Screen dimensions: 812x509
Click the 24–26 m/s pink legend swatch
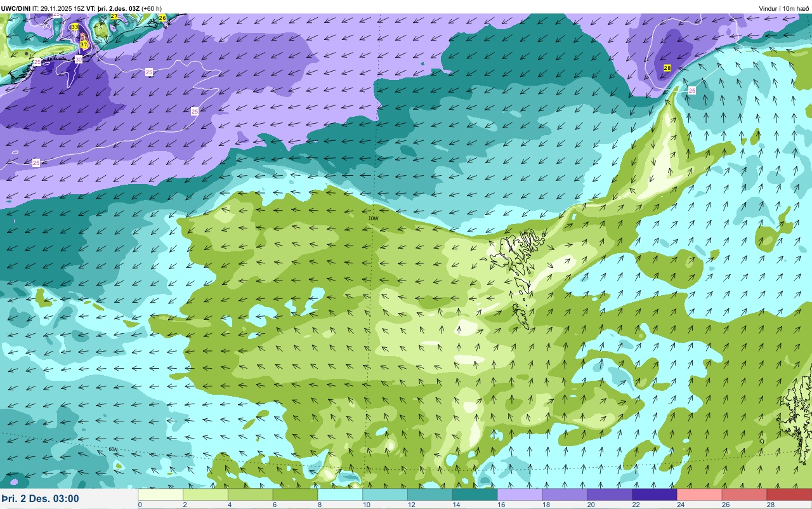[x=700, y=494]
